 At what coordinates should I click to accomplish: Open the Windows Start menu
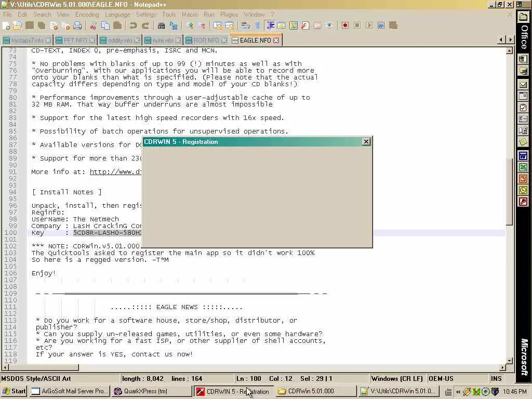pyautogui.click(x=14, y=391)
